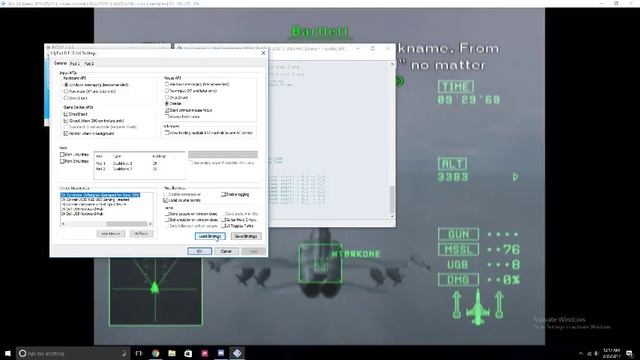Open Task View from the taskbar
Screen dimensions: 640x360
point(139,353)
